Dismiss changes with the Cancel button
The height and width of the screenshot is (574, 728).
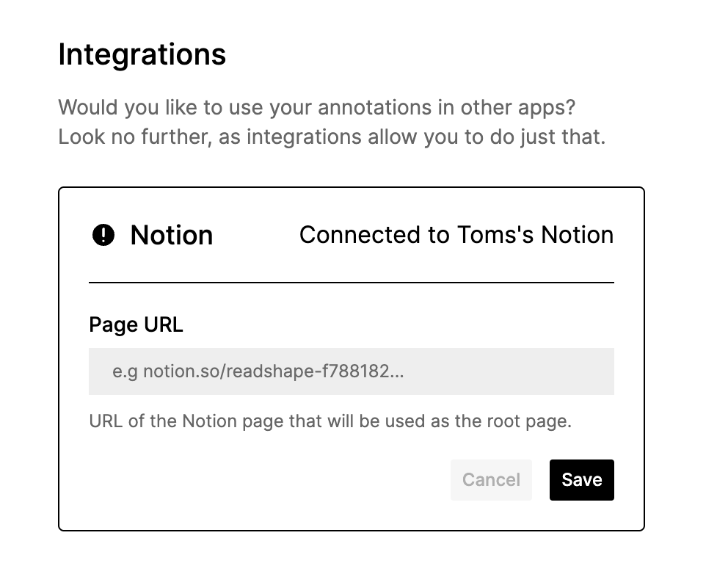coord(491,480)
